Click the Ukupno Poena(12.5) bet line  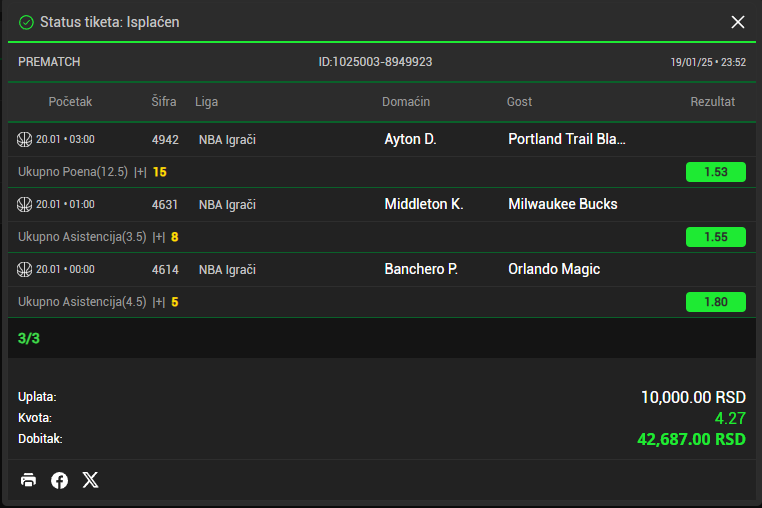tap(73, 172)
